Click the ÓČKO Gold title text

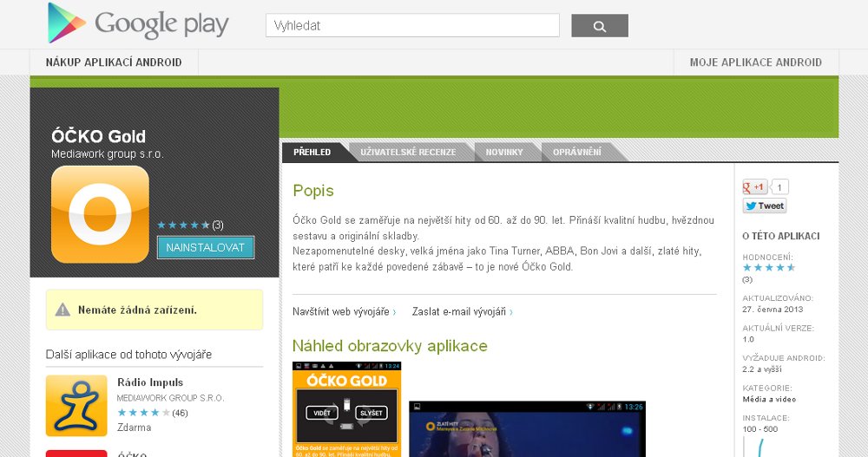(99, 136)
